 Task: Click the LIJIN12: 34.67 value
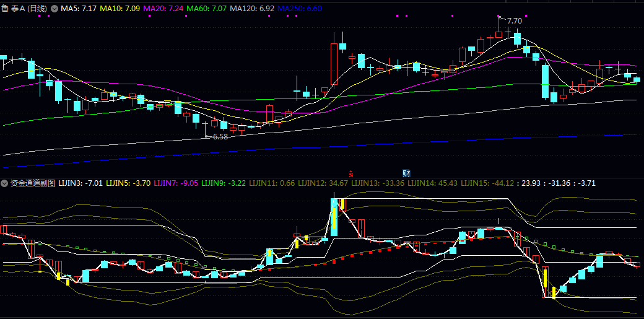pos(323,183)
